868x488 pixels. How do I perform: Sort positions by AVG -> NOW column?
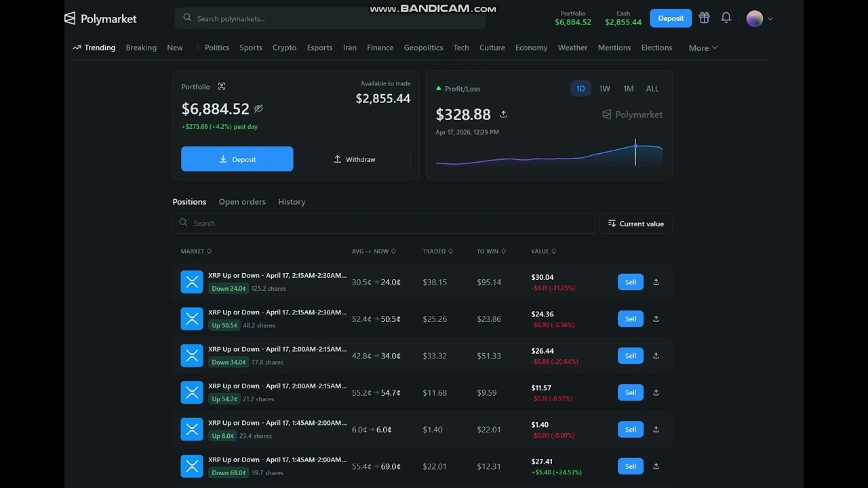pyautogui.click(x=374, y=251)
